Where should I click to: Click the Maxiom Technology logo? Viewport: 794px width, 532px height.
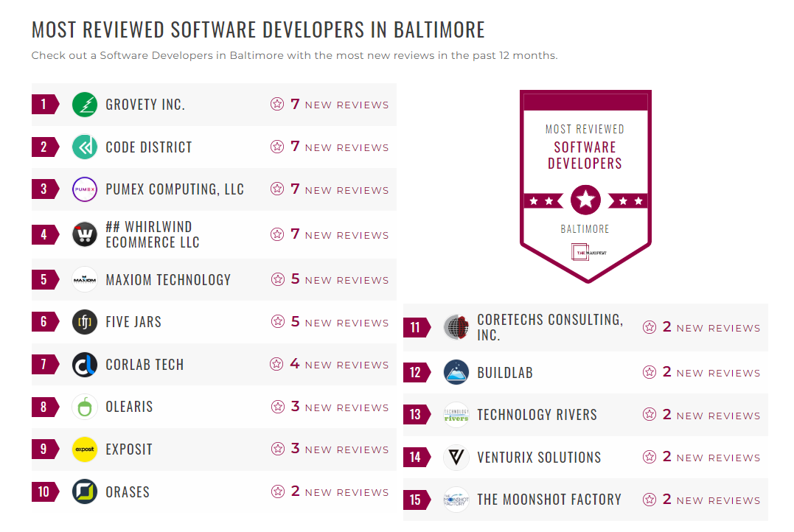(84, 279)
